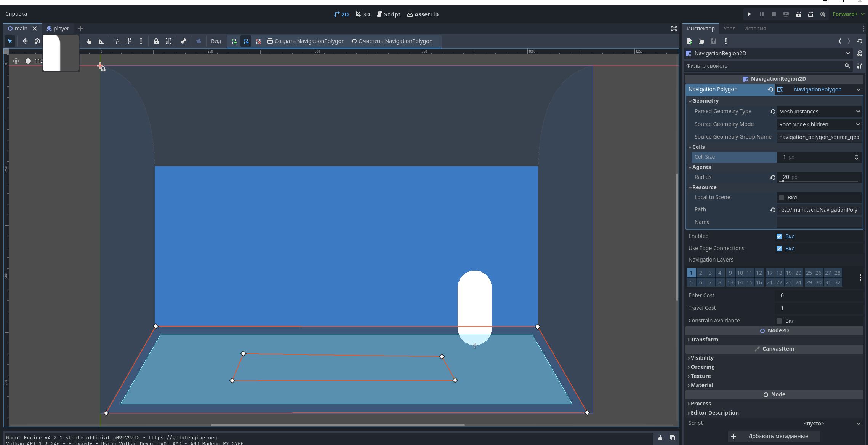Select the Move mode tool
The width and height of the screenshot is (868, 445).
pyautogui.click(x=25, y=41)
